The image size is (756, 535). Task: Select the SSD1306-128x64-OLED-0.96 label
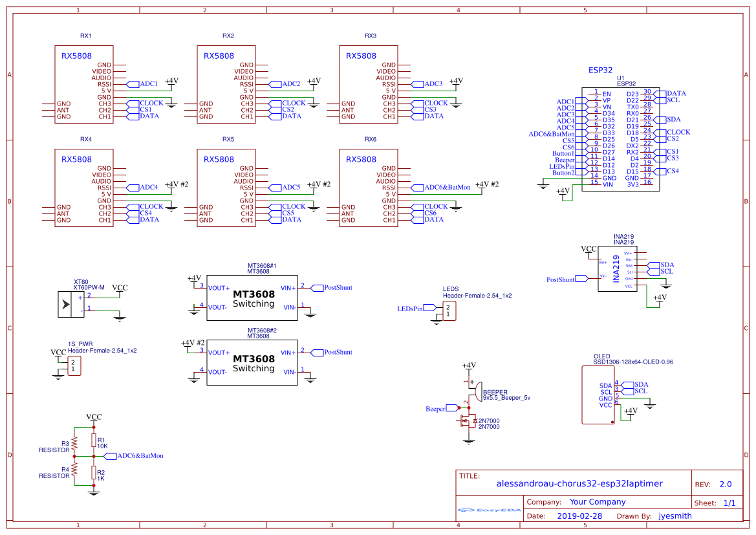(633, 362)
